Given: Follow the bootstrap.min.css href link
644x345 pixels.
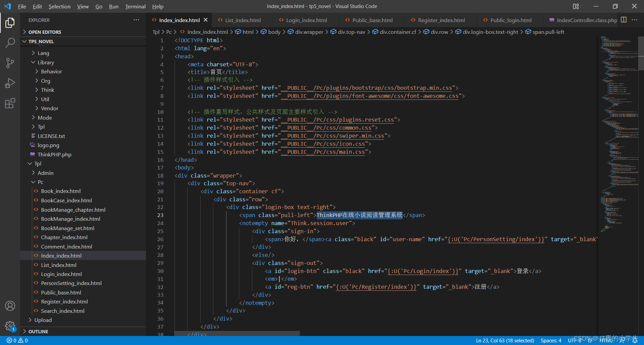Looking at the screenshot, I should (367, 88).
